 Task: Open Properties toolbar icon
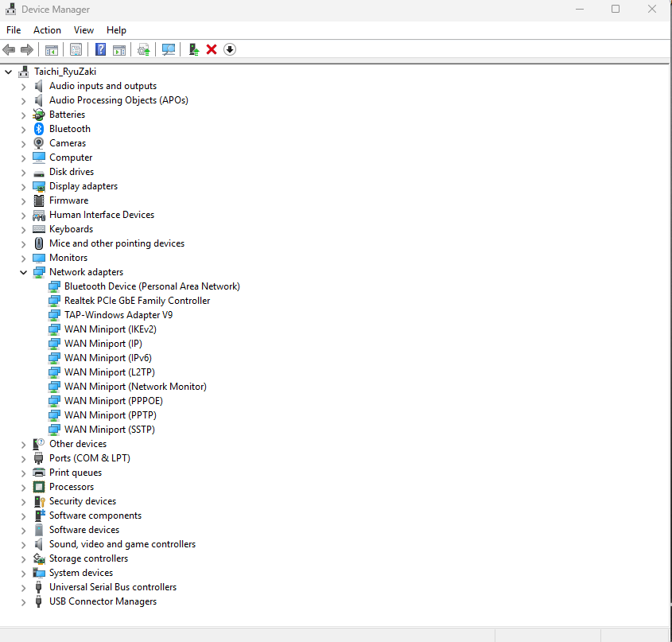(76, 50)
